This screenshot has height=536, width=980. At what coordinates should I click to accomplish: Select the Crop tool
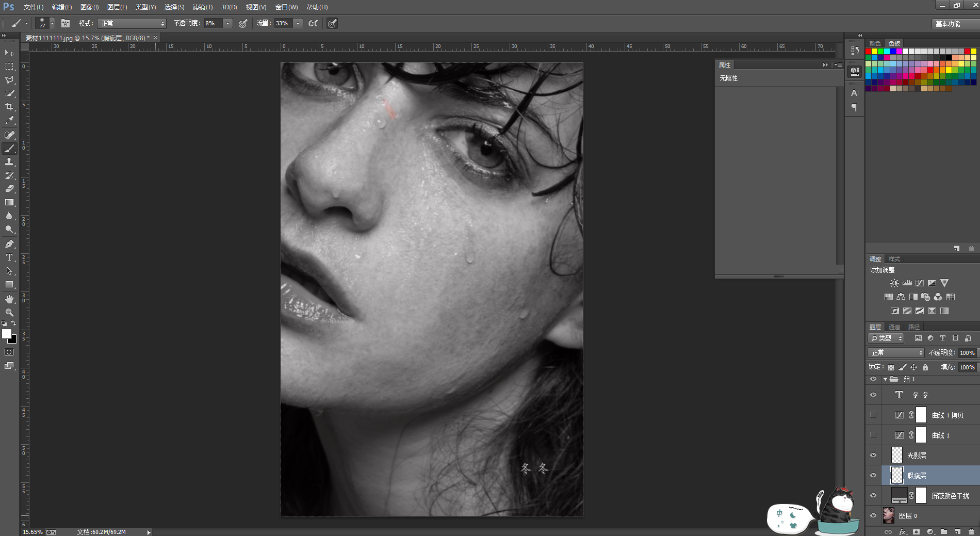pyautogui.click(x=9, y=107)
